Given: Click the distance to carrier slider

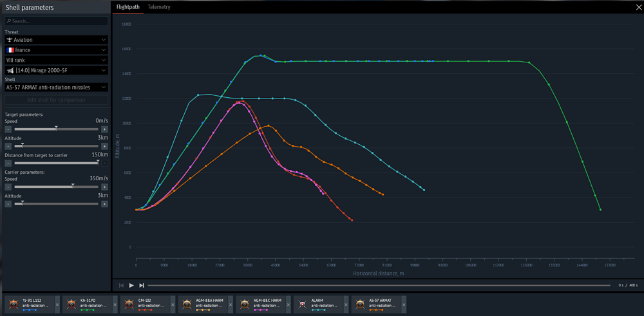Looking at the screenshot, I should pyautogui.click(x=57, y=163).
